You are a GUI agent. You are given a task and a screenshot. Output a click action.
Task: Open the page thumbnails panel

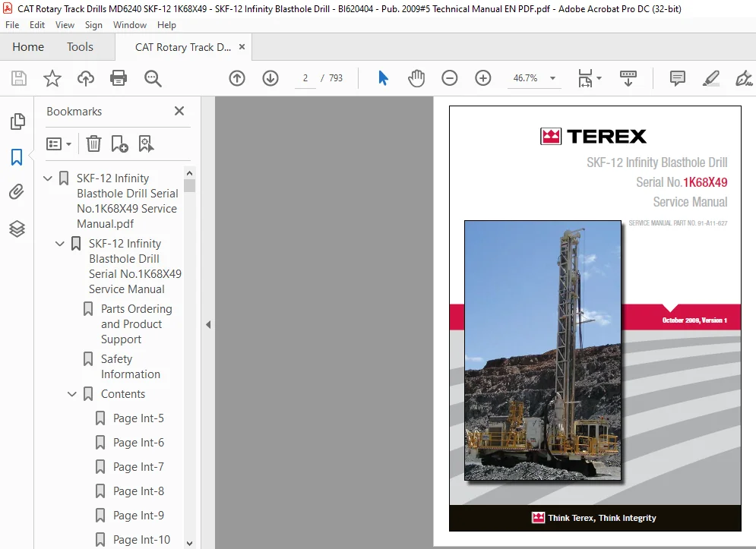coord(17,121)
